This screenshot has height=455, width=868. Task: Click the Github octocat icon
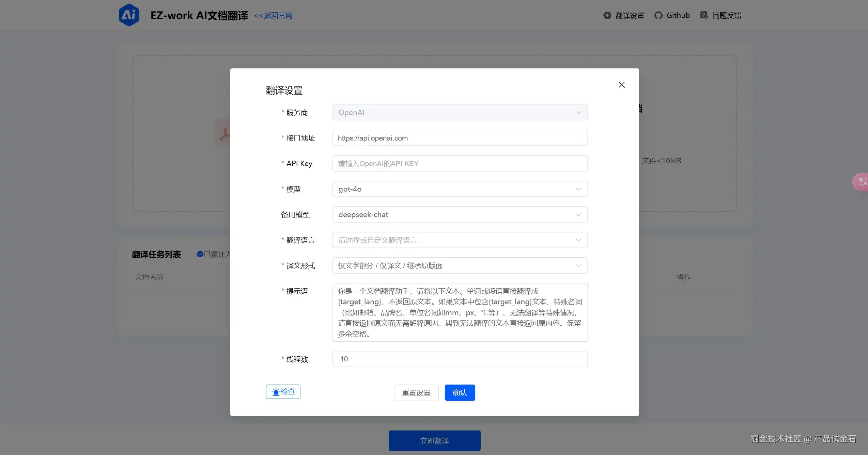coord(658,15)
